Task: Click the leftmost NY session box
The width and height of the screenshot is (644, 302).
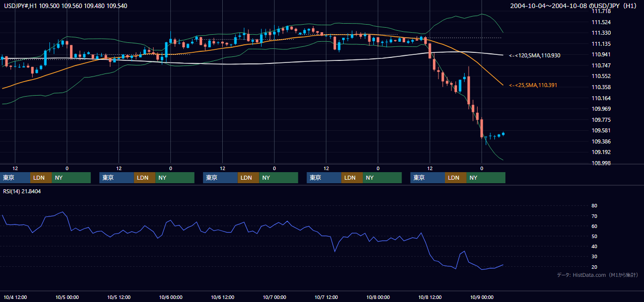Action: [71, 178]
